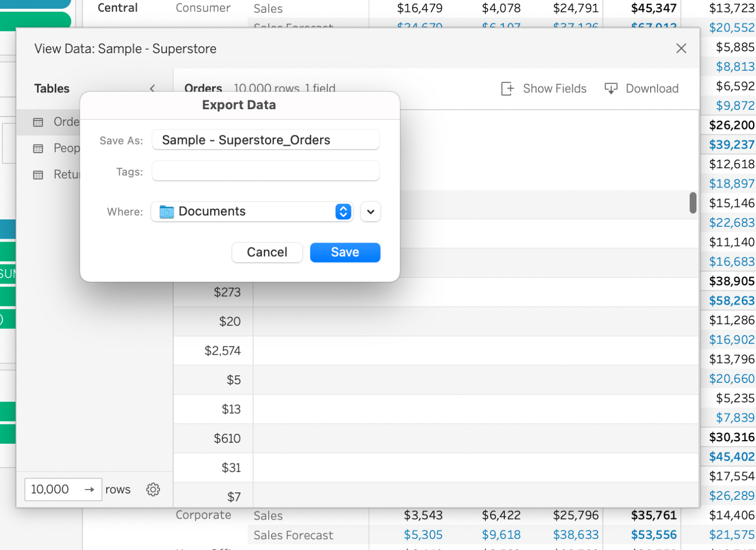Image resolution: width=756 pixels, height=550 pixels.
Task: Click the Returns table grid icon
Action: click(39, 174)
